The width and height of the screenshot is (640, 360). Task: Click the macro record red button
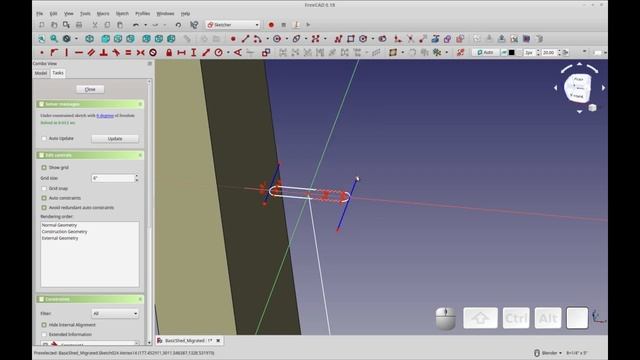pyautogui.click(x=271, y=25)
